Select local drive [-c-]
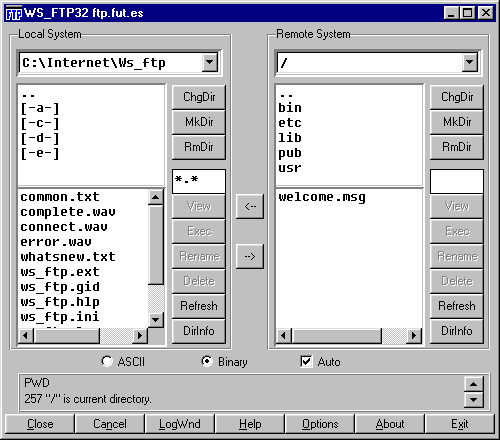This screenshot has width=500, height=440. pos(40,123)
